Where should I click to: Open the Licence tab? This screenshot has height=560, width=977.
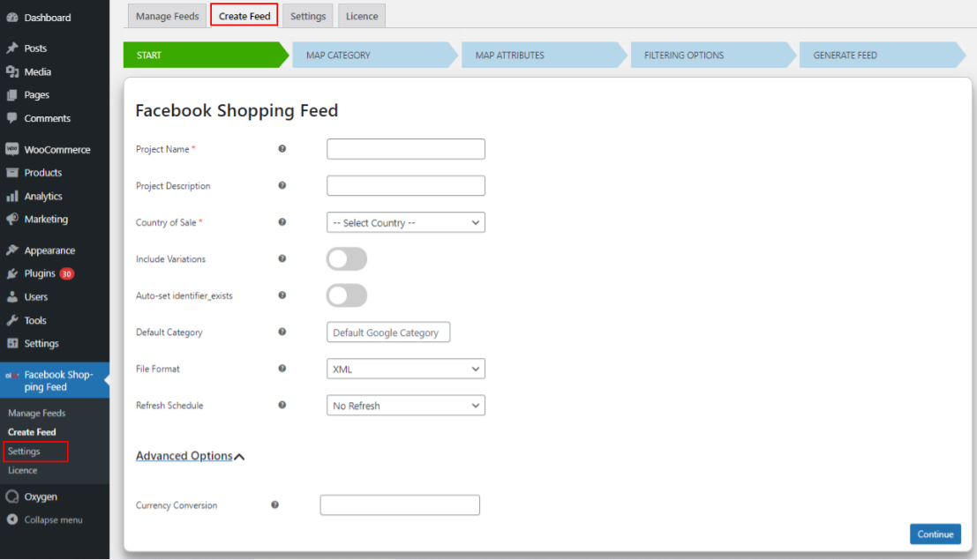(362, 16)
